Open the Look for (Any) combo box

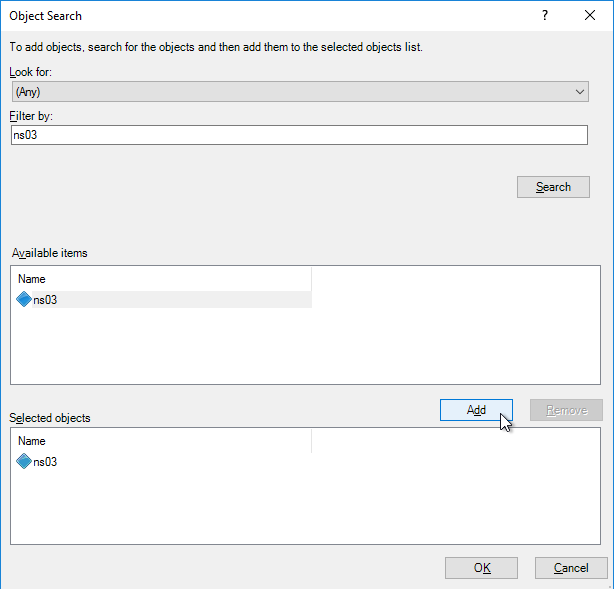tap(300, 92)
